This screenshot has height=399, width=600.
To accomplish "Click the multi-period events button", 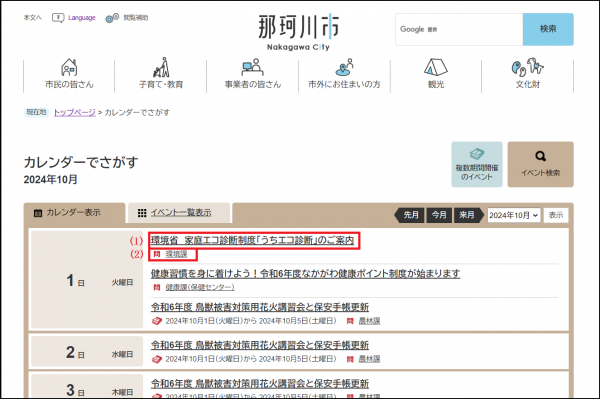I will (x=477, y=164).
